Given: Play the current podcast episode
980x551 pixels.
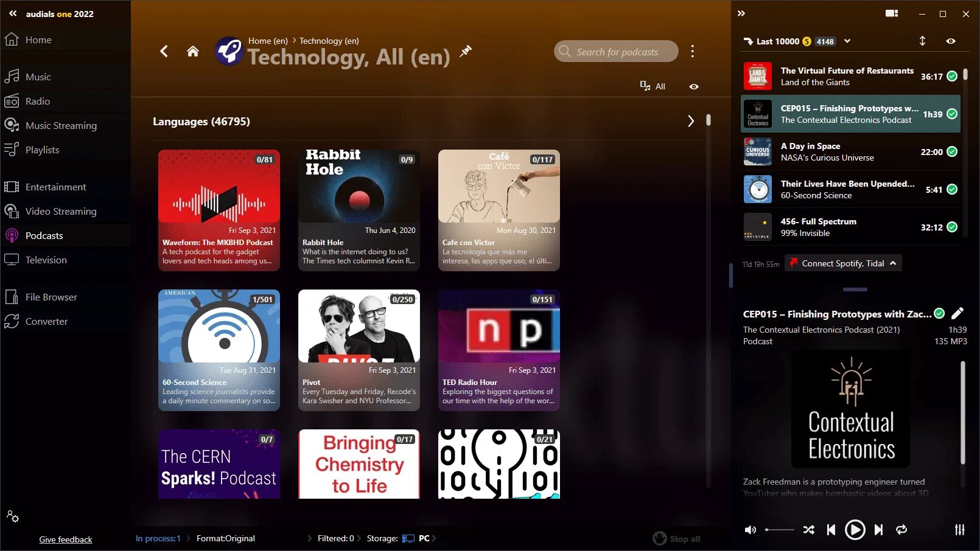Looking at the screenshot, I should [855, 530].
